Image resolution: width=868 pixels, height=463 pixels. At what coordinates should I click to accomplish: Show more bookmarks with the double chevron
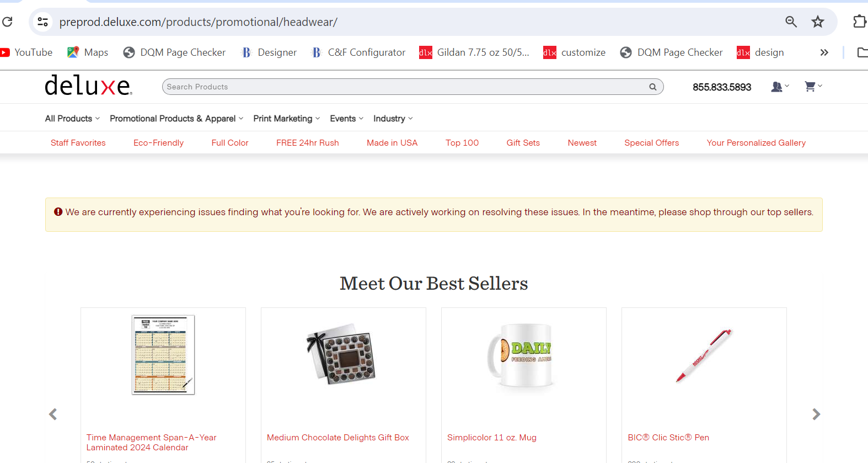[x=824, y=52]
